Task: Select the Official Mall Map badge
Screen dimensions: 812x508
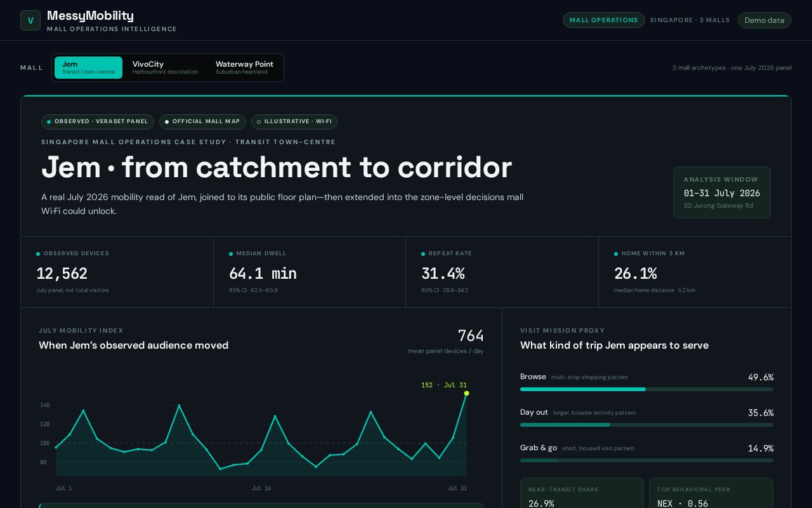Action: (202, 121)
